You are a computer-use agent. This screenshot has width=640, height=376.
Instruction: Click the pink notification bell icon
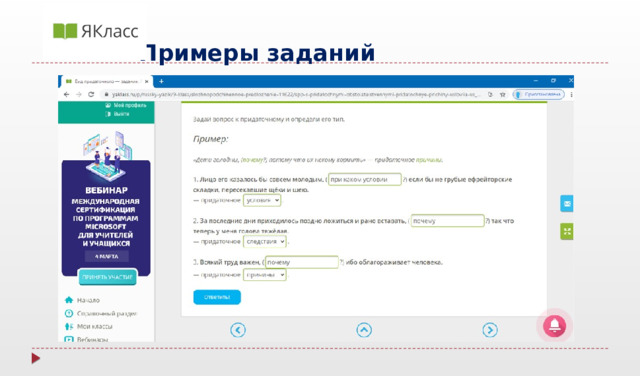coord(554,326)
